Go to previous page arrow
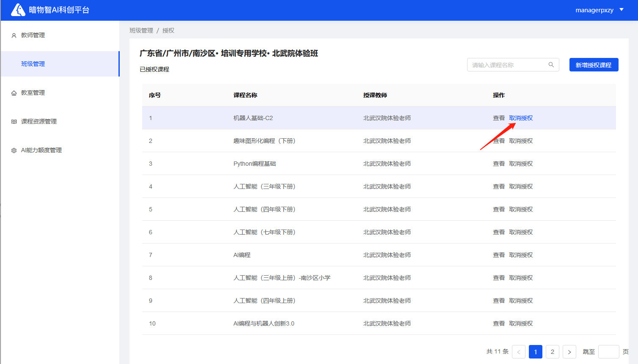 519,352
